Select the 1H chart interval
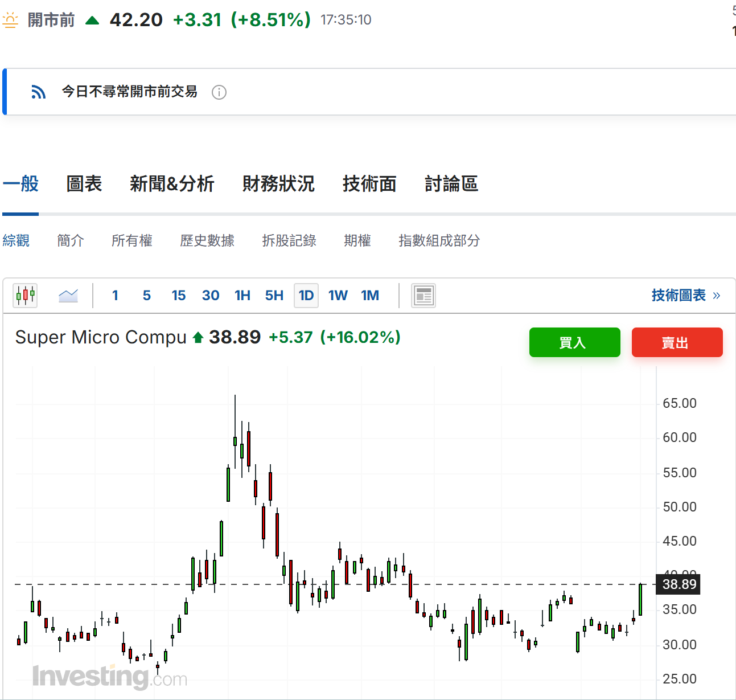 pos(242,296)
